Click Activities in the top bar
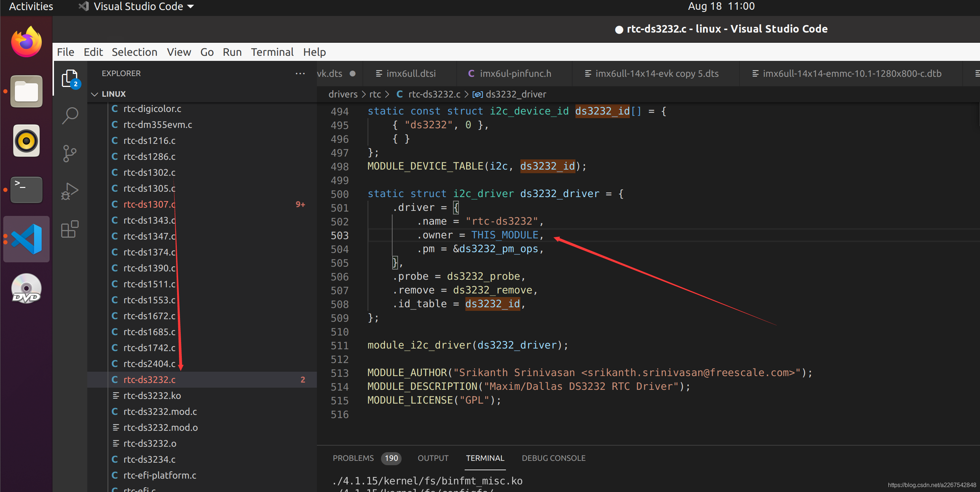 tap(31, 7)
